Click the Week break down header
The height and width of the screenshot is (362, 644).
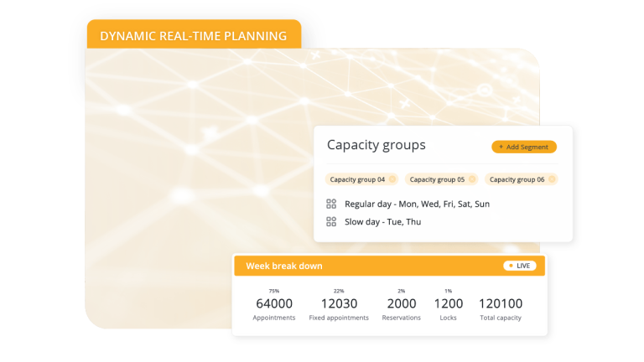pyautogui.click(x=284, y=266)
